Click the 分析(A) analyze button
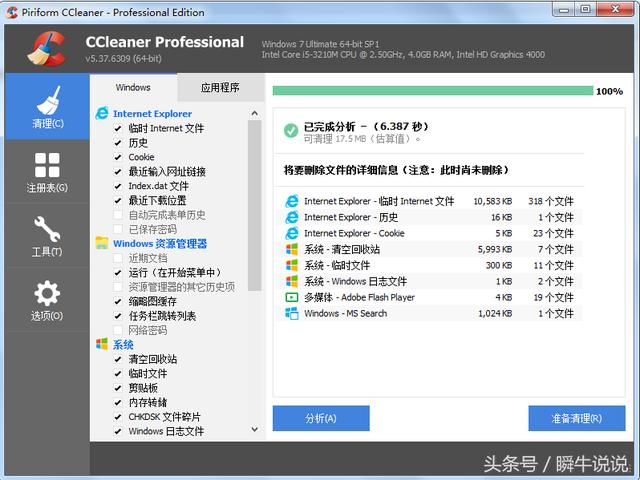Image resolution: width=640 pixels, height=480 pixels. click(321, 418)
